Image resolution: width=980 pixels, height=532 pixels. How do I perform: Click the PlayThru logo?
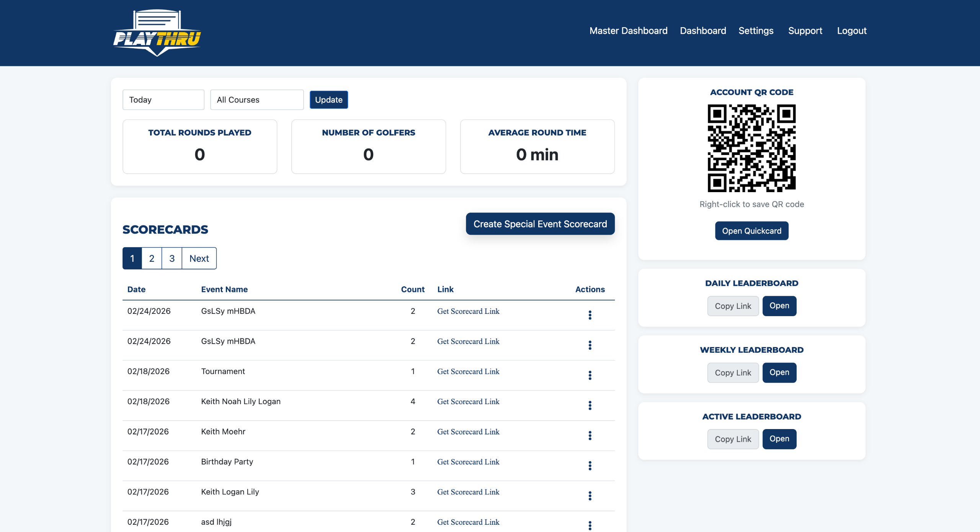(x=157, y=33)
